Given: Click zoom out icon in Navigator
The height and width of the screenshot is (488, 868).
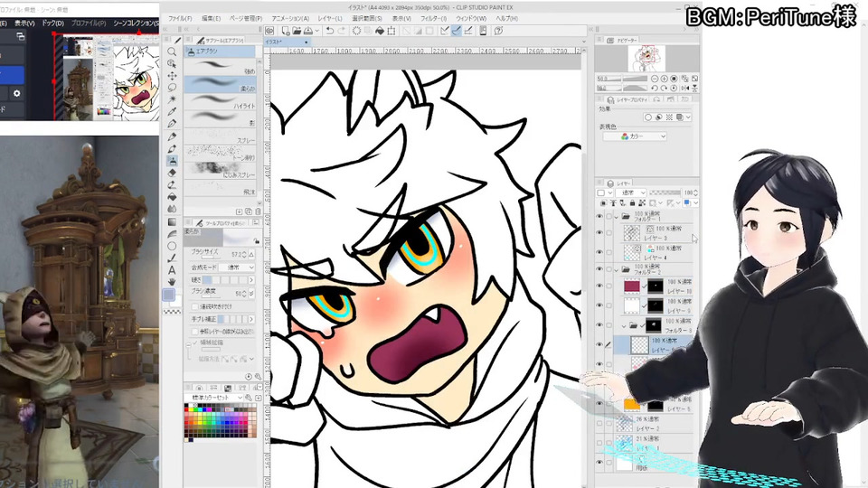Looking at the screenshot, I should point(655,80).
